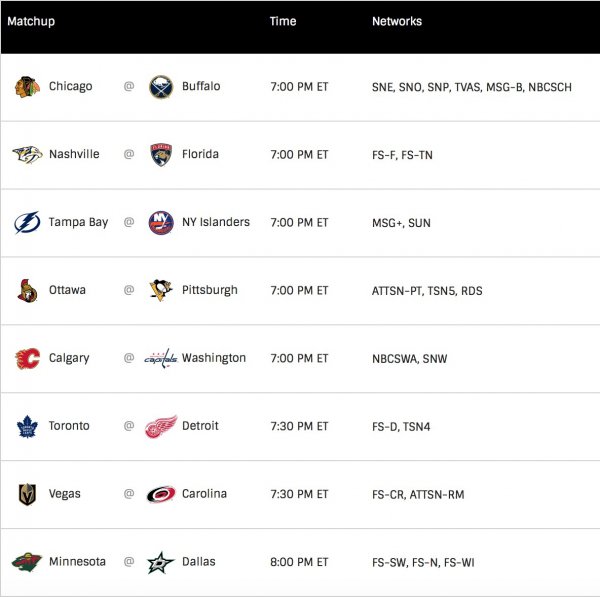The image size is (600, 597).
Task: Click the Pittsburgh Penguins logo
Action: (160, 291)
